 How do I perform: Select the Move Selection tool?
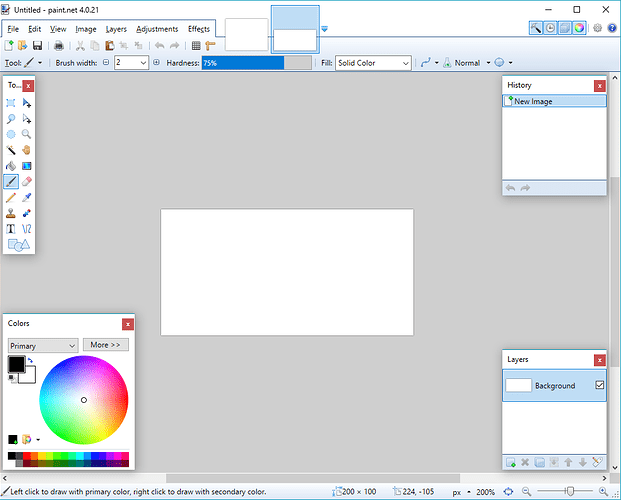pyautogui.click(x=27, y=118)
